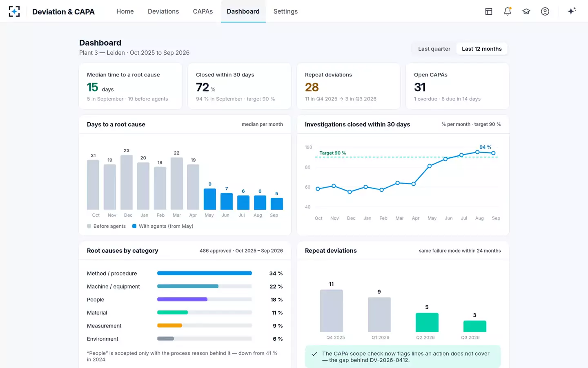Viewport: 588px width, 368px height.
Task: Switch to the CAPAs tab
Action: point(203,11)
